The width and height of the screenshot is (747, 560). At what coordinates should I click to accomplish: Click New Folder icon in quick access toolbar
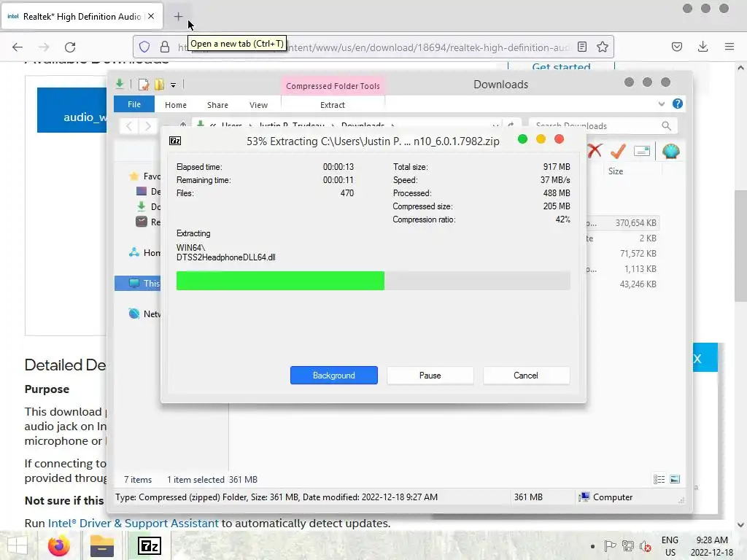[x=159, y=85]
